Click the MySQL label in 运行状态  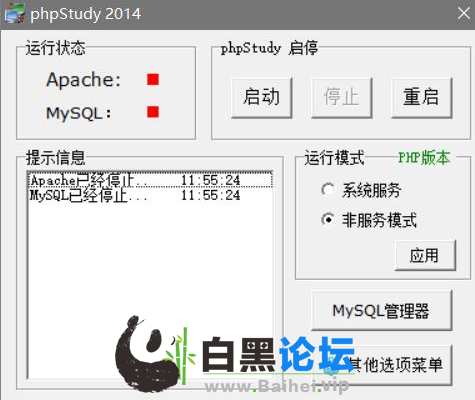pyautogui.click(x=79, y=113)
